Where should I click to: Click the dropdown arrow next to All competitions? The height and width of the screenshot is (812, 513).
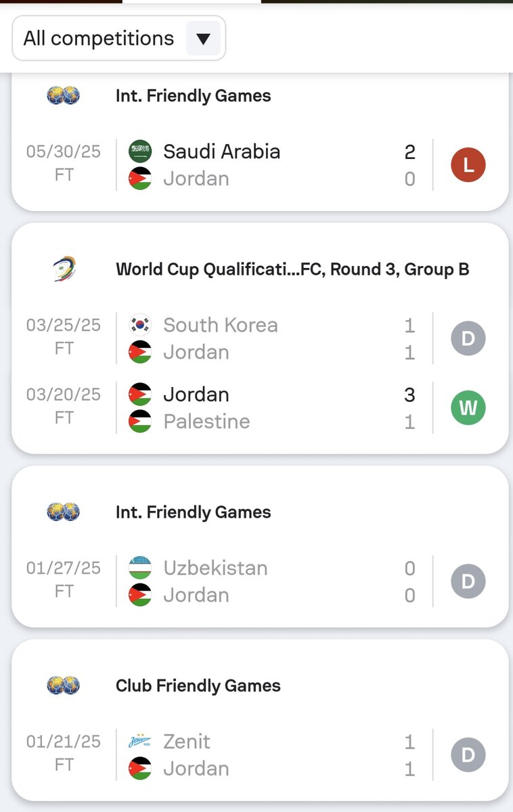click(203, 39)
